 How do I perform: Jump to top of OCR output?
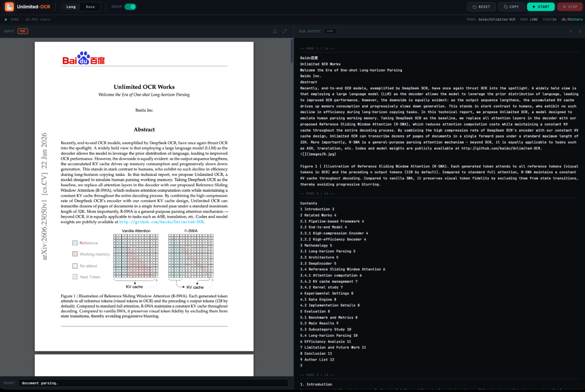coord(570,31)
